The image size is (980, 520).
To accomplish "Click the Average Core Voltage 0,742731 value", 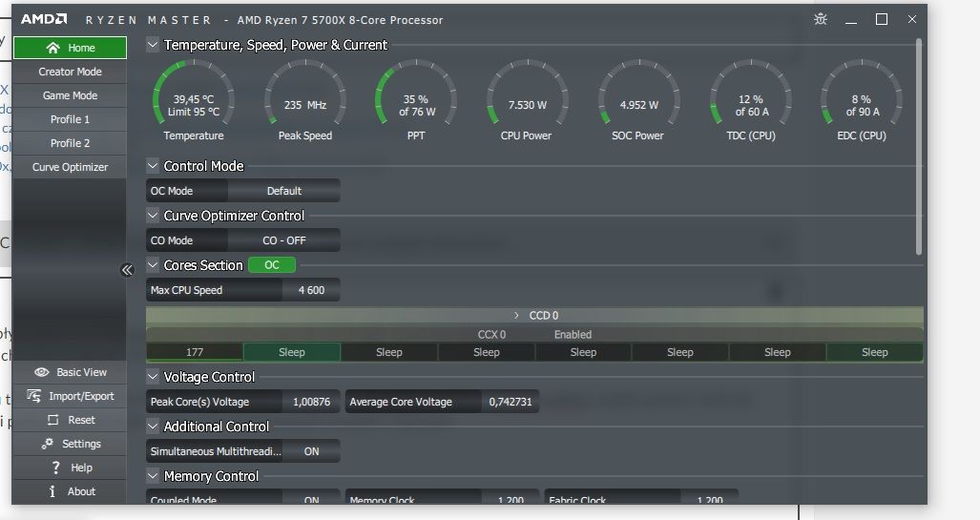I will tap(510, 402).
